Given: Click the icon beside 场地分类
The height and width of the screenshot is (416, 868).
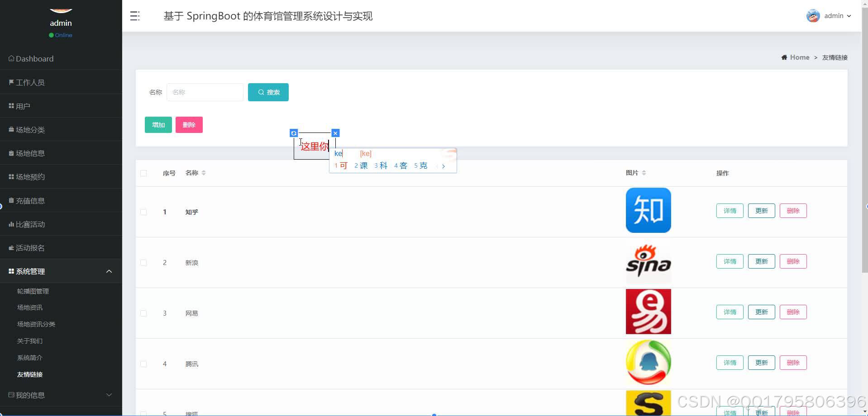Looking at the screenshot, I should [11, 129].
